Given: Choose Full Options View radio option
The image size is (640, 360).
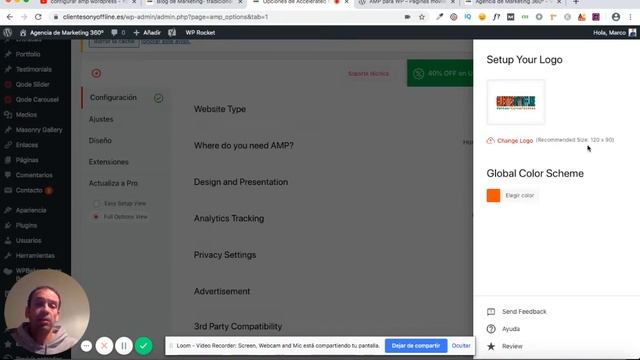Looking at the screenshot, I should pyautogui.click(x=96, y=217).
